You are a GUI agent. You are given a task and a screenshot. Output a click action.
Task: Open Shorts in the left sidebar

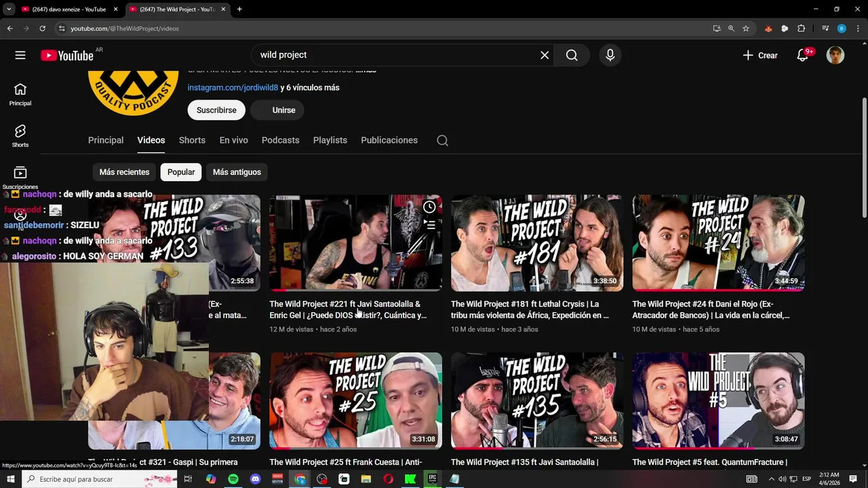click(20, 136)
